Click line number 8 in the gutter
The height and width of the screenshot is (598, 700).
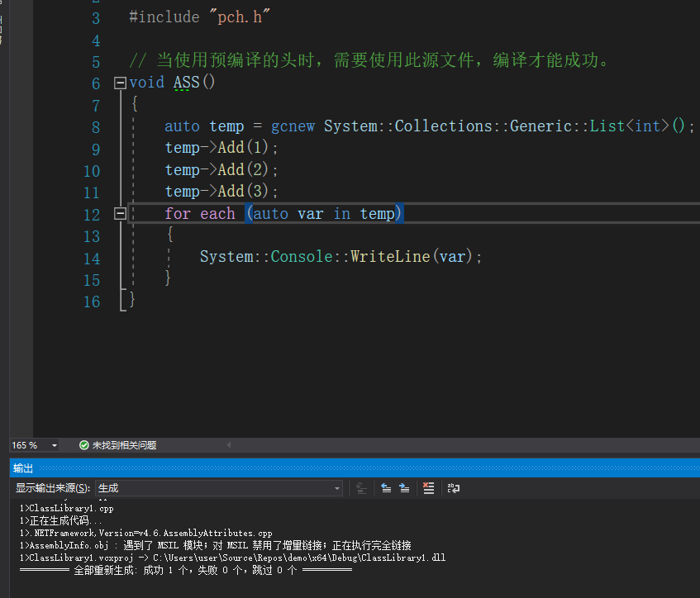(x=92, y=126)
